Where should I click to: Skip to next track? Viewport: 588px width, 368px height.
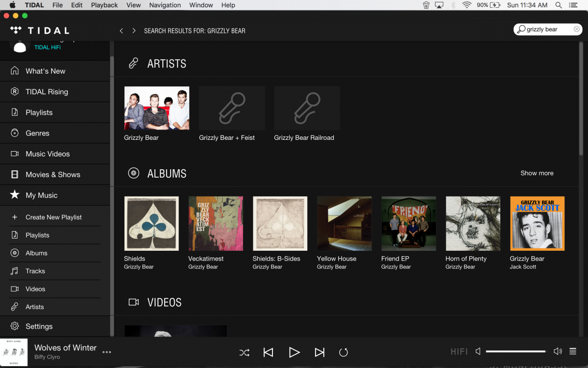coord(319,352)
